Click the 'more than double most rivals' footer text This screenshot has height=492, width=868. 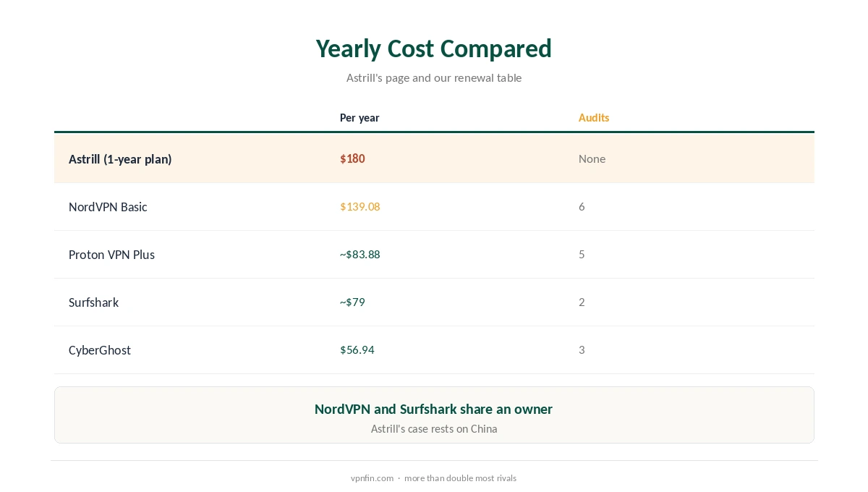click(460, 478)
